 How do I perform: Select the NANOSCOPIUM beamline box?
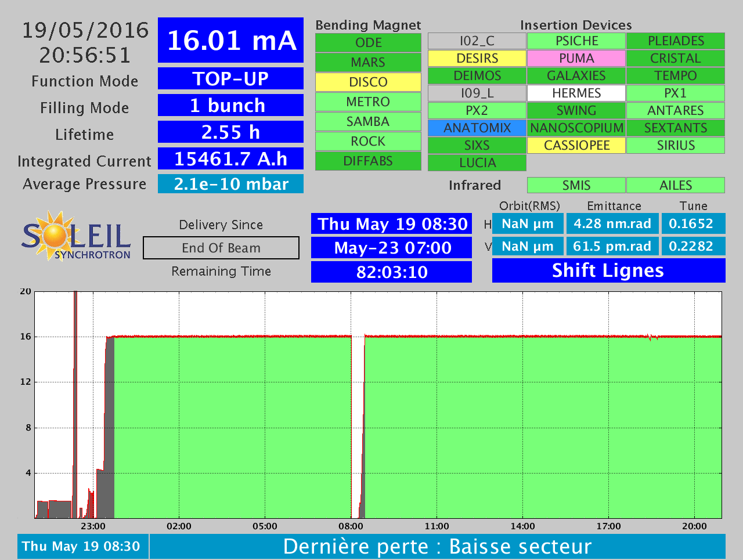point(576,128)
